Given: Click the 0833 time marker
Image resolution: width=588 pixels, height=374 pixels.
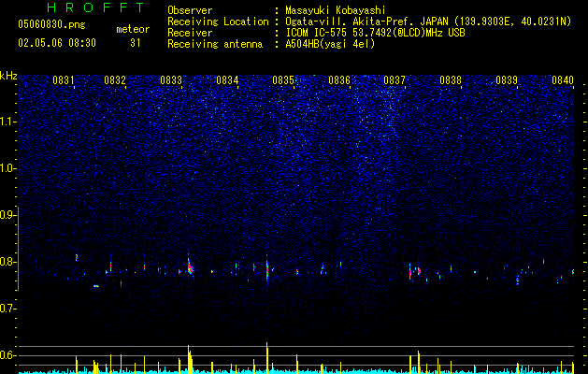Looking at the screenshot, I should pos(171,80).
